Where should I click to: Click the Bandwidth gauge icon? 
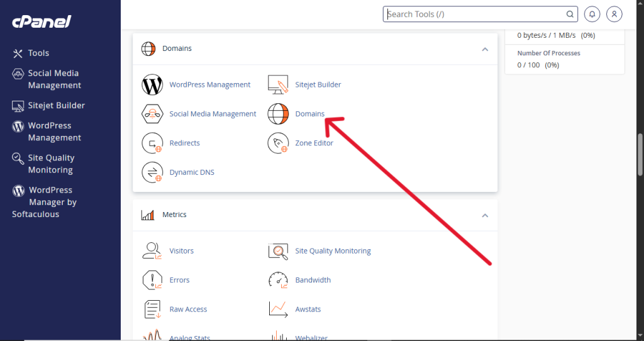coord(278,280)
